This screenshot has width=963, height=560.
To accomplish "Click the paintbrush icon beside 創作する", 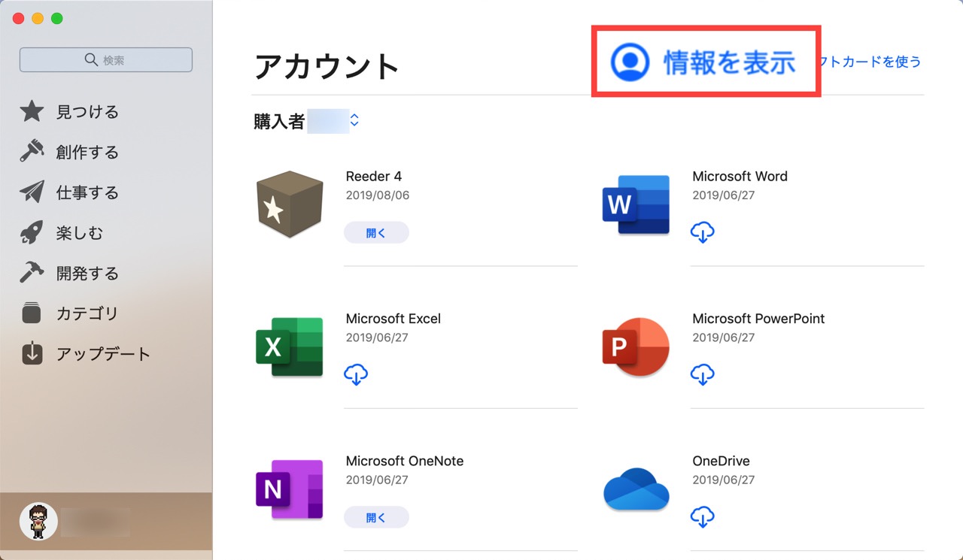I will click(32, 152).
